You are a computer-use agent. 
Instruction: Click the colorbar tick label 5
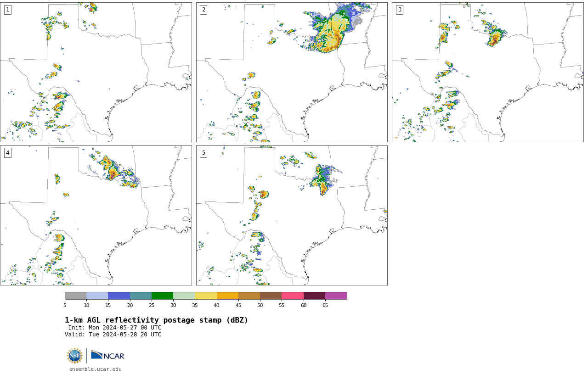point(65,305)
